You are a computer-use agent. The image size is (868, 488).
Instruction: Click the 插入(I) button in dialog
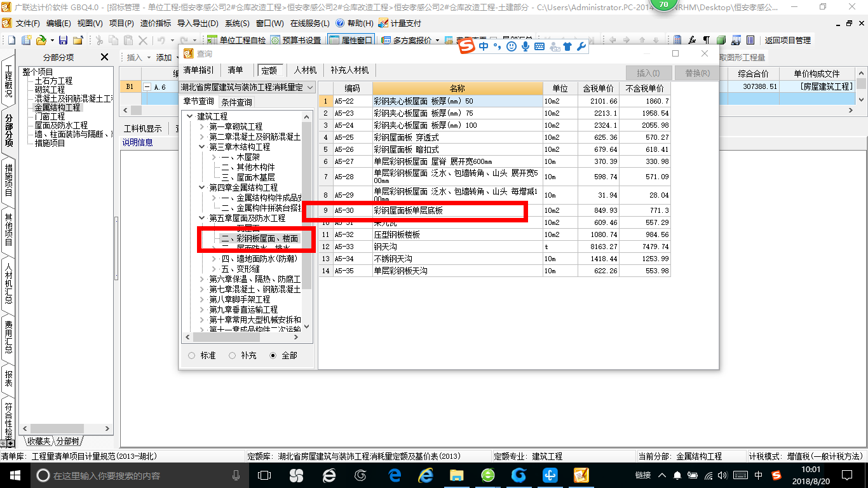[648, 73]
